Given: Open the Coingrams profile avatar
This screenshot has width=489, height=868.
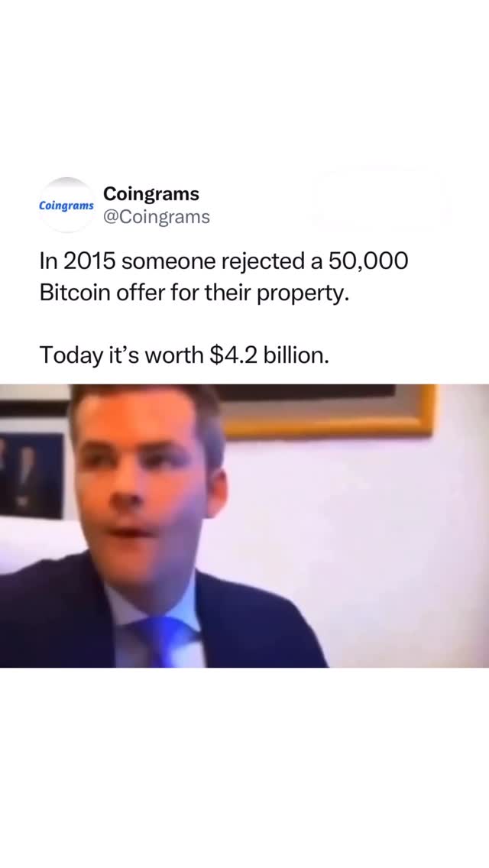Looking at the screenshot, I should click(x=66, y=205).
